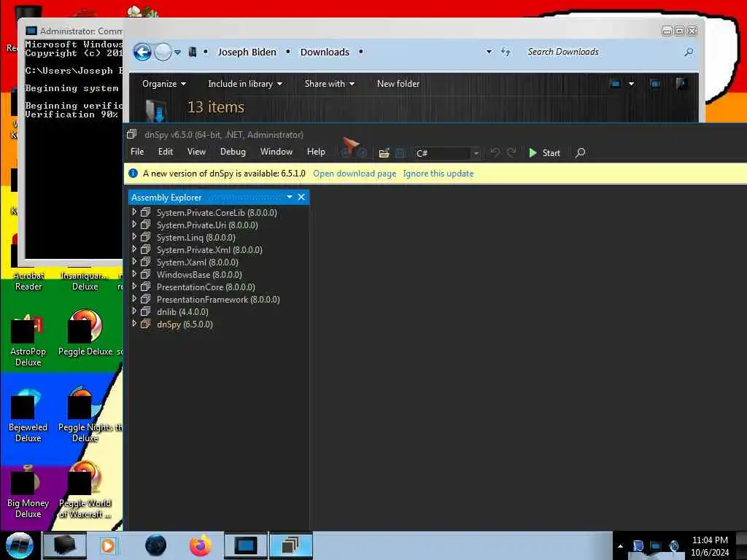This screenshot has width=747, height=560.
Task: Click the Command Prompt taskbar button
Action: point(246,545)
